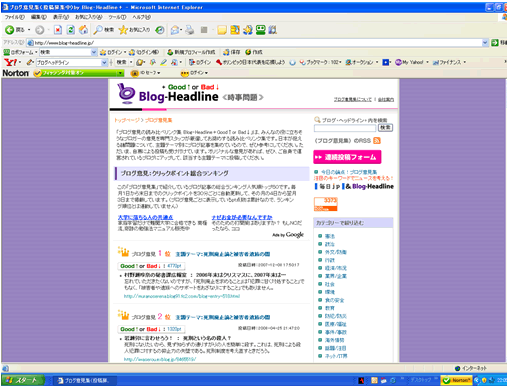The height and width of the screenshot is (387, 507).
Task: Expand the Yahoo Bookmarks dropdown
Action: (x=340, y=62)
